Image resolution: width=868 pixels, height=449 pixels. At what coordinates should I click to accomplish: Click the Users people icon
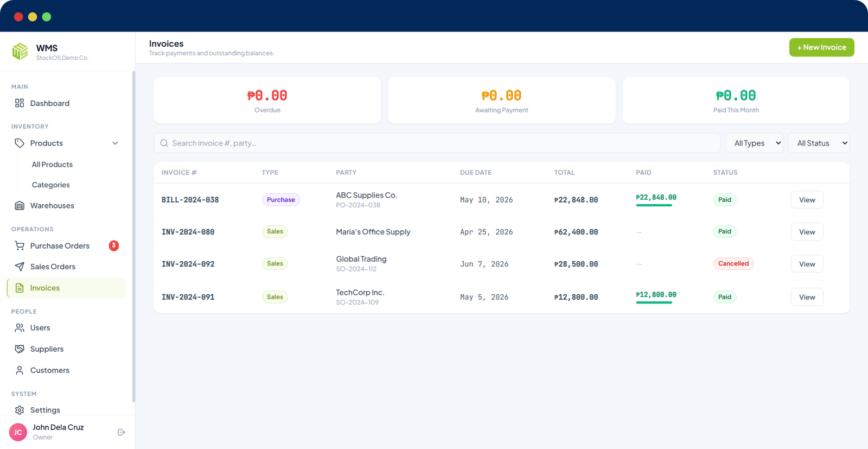click(20, 328)
